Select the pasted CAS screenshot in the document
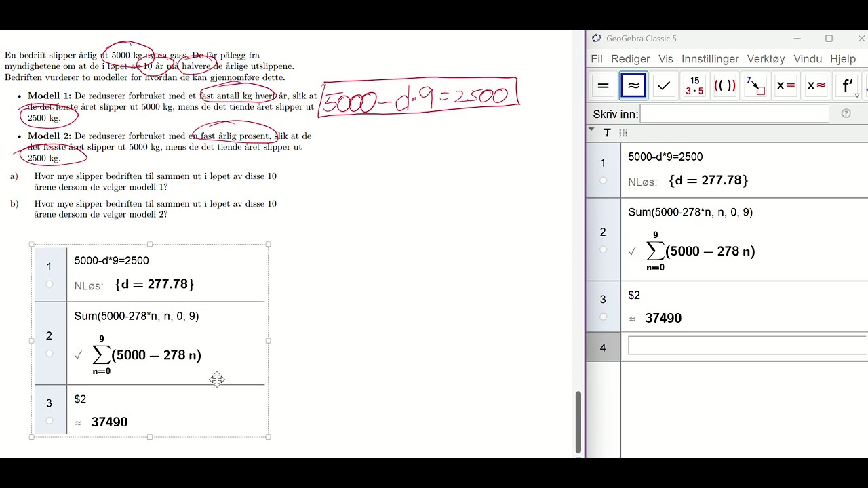The image size is (868, 488). [x=150, y=341]
